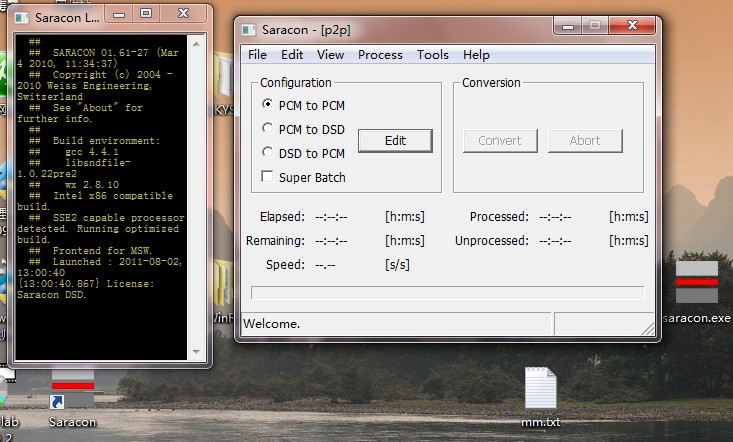Viewport: 733px width, 442px height.
Task: Click the Processed time label
Action: [x=499, y=217]
